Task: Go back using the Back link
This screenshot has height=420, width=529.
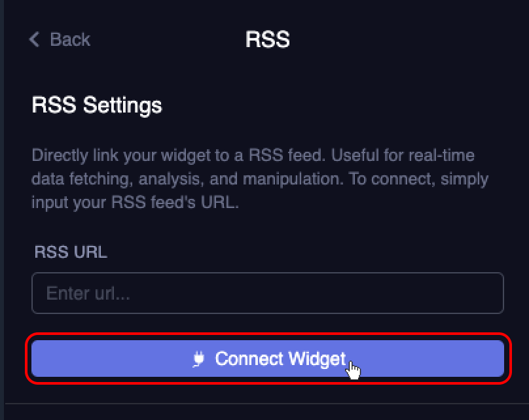Action: tap(60, 39)
